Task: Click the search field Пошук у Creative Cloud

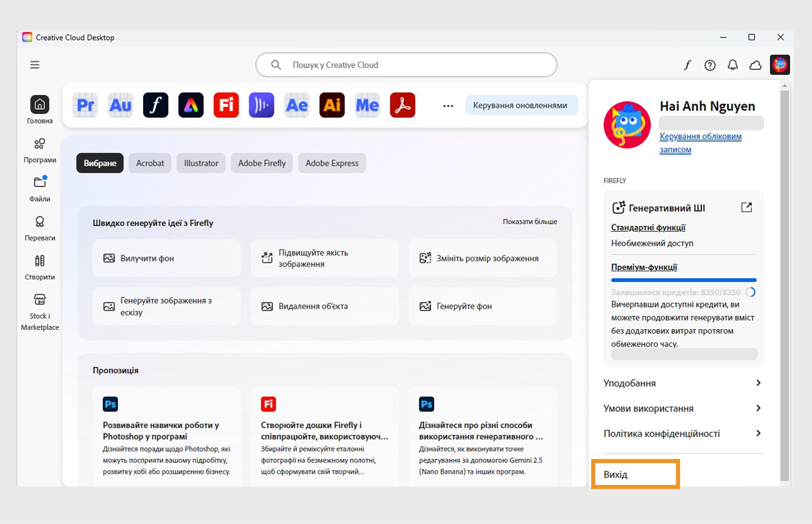Action: pyautogui.click(x=406, y=65)
